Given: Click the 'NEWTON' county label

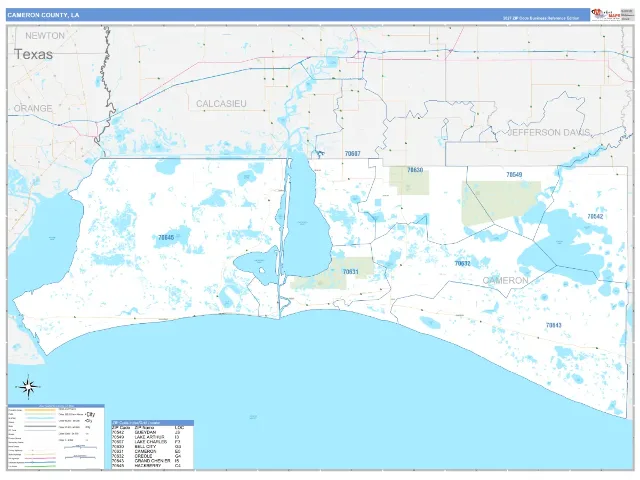Looking at the screenshot, I should pos(45,36).
